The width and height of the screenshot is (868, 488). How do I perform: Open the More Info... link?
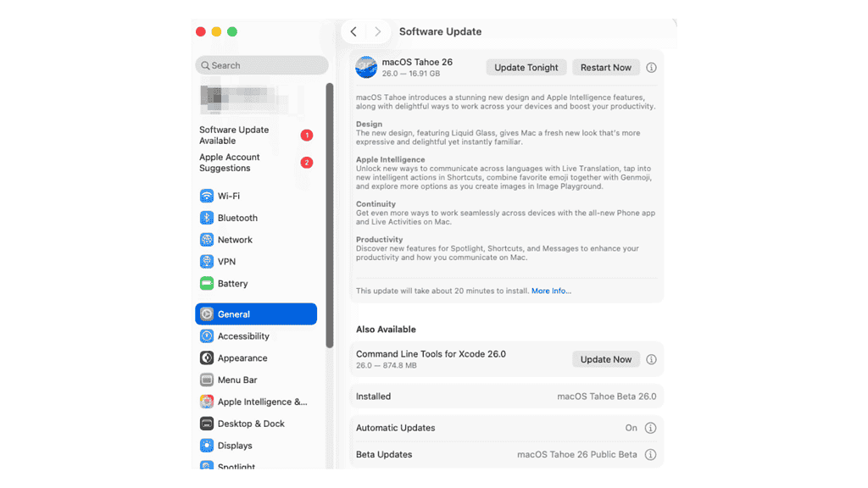point(551,291)
